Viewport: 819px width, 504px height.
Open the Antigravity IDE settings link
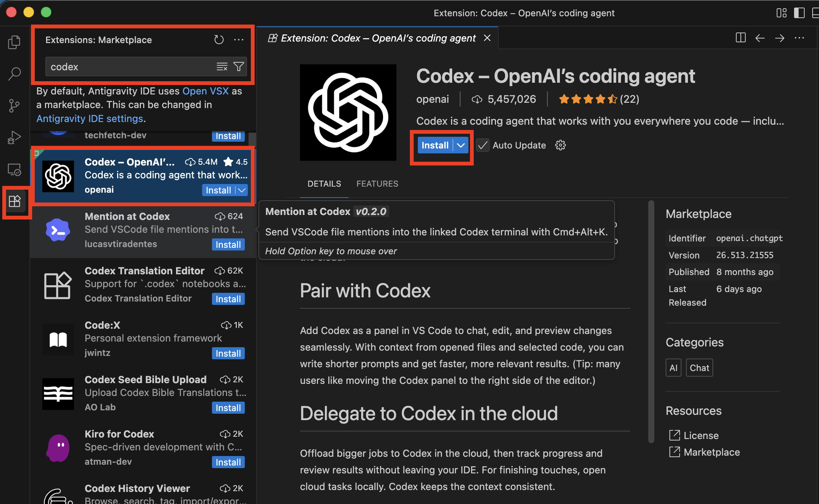pos(90,119)
